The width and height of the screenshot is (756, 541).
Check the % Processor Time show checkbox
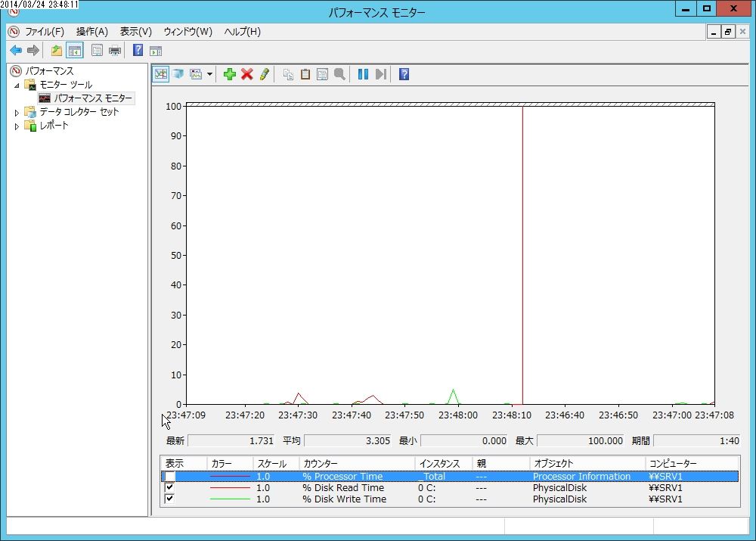tap(169, 477)
